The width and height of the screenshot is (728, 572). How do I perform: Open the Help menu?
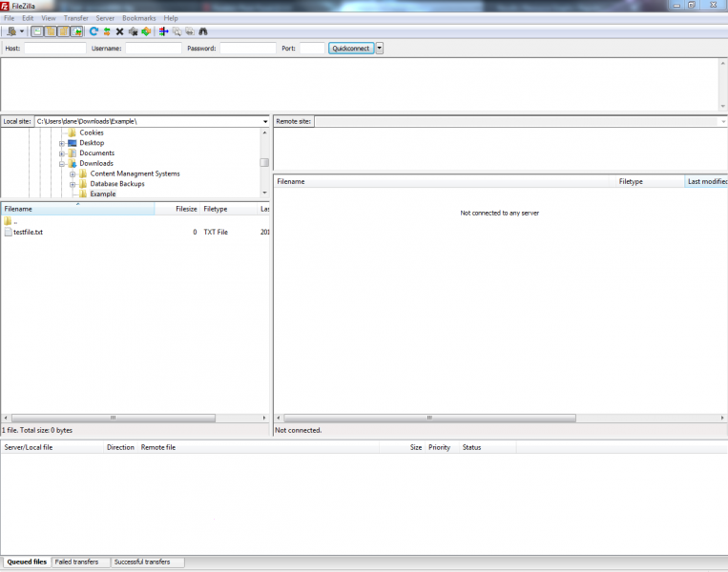click(x=171, y=18)
